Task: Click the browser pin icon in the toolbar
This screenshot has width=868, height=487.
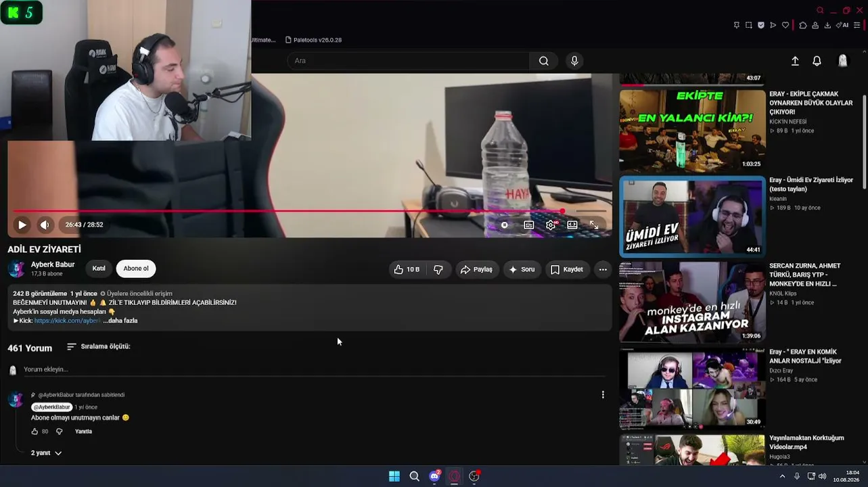Action: coord(737,25)
